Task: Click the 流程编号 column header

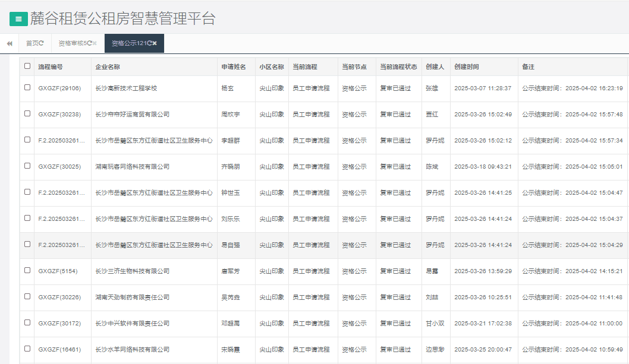Action: [x=51, y=67]
